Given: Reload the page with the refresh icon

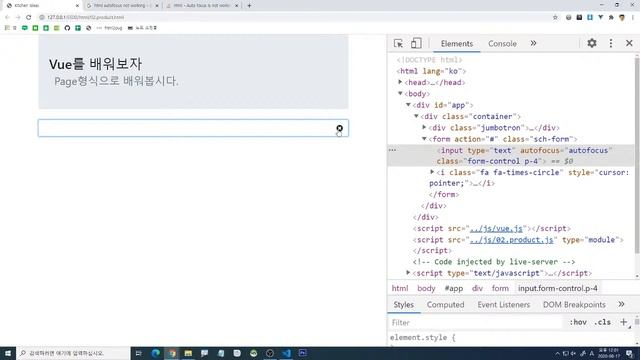Looking at the screenshot, I should point(29,17).
